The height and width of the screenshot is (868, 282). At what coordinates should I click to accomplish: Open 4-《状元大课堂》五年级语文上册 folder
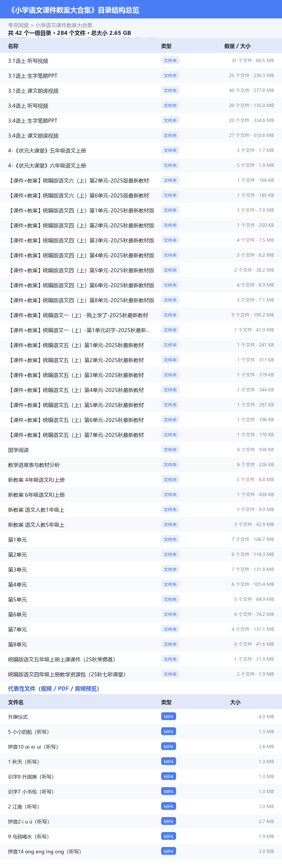coord(141,150)
